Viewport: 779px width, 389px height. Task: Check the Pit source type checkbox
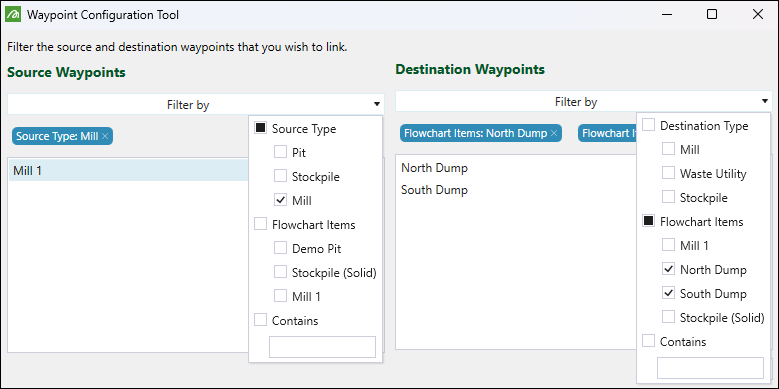(281, 153)
